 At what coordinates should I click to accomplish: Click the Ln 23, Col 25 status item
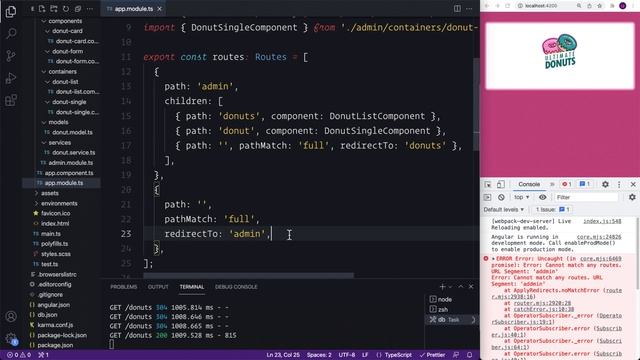click(283, 355)
